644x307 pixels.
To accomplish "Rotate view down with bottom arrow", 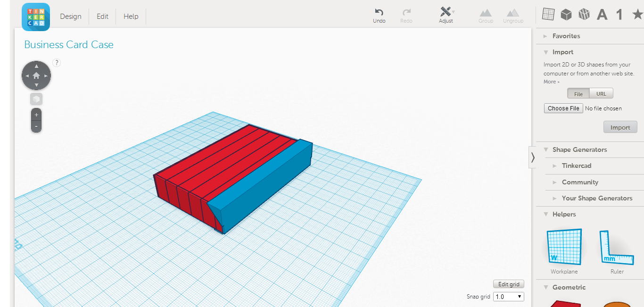I will 36,85.
